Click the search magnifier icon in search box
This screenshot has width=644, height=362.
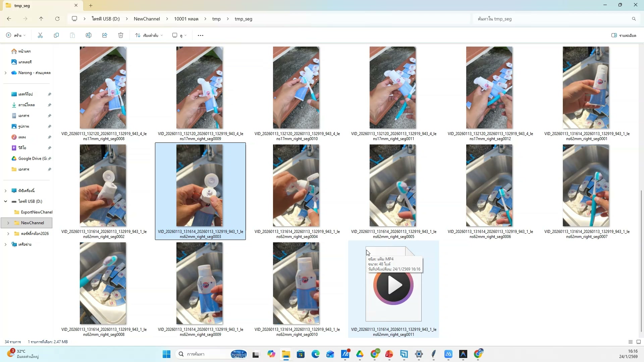pos(634,19)
